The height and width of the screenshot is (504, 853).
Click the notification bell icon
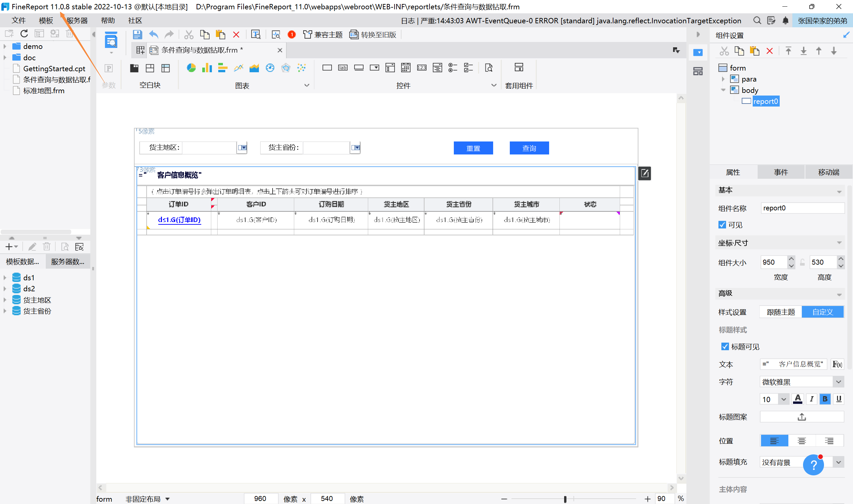click(x=785, y=21)
